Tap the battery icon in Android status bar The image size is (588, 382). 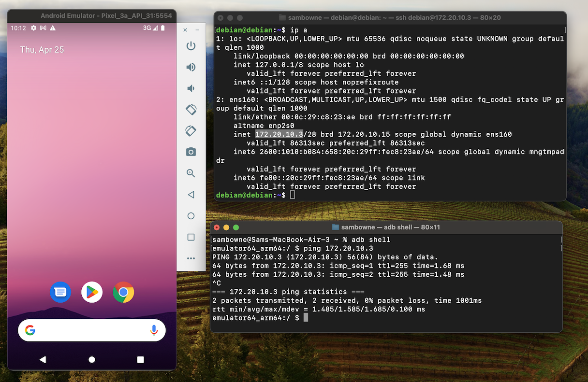(163, 28)
